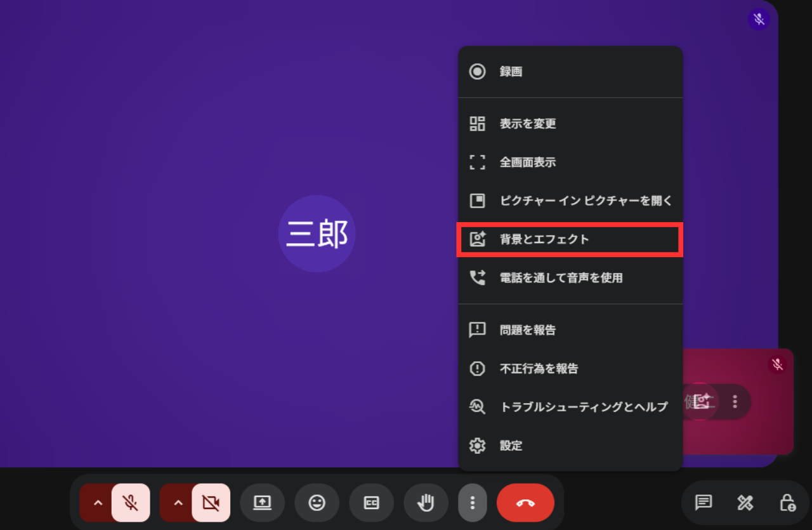
Task: Toggle closed captions CC button
Action: 371,503
